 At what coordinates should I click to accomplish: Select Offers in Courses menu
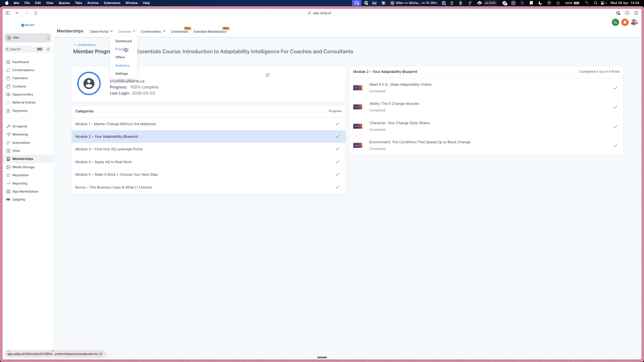(x=120, y=57)
